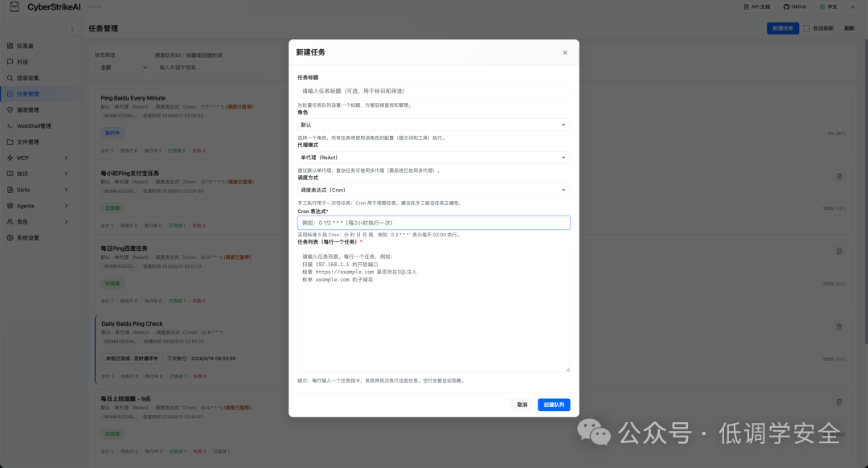Click the "Ping Baidu Every Minute" task title
The width and height of the screenshot is (868, 468).
point(133,98)
